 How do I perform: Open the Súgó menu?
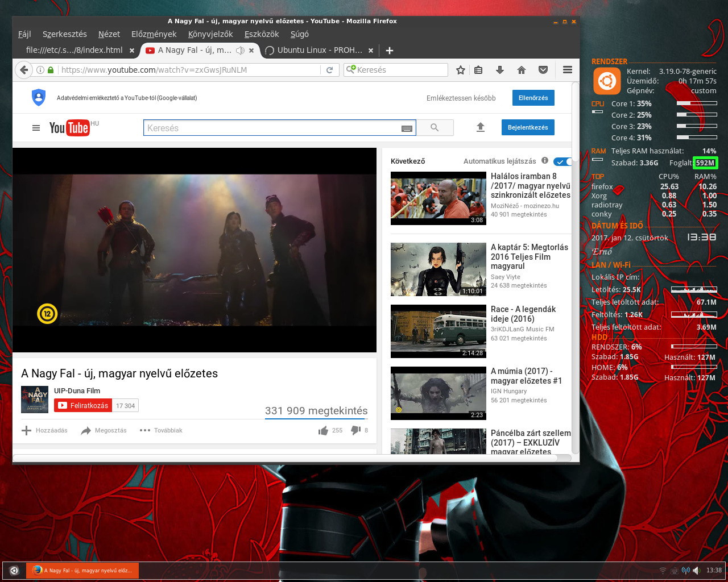point(300,34)
